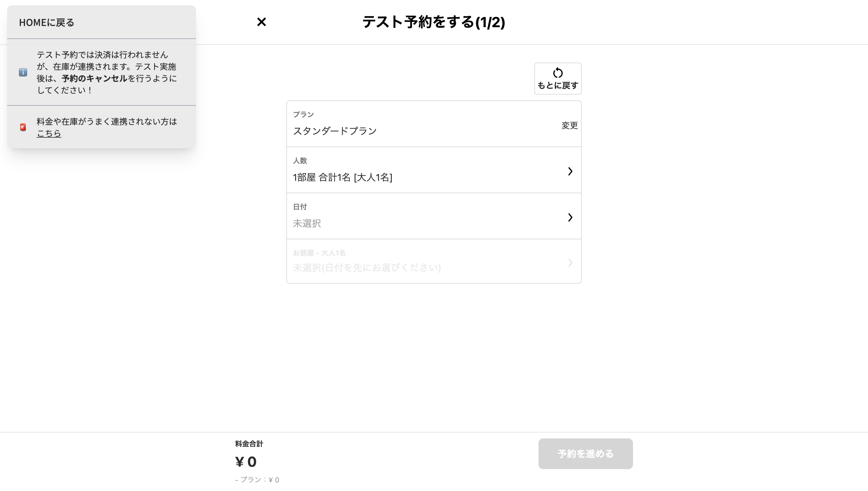Select the スタンダードプラン plan name
This screenshot has height=491, width=868.
335,131
